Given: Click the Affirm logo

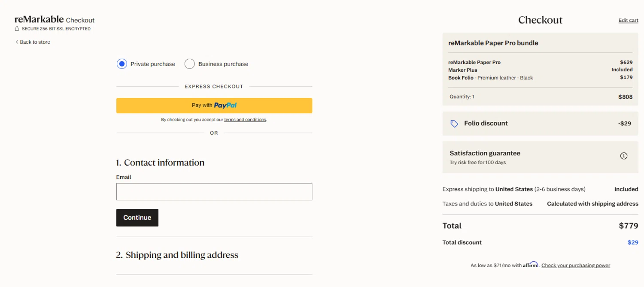Looking at the screenshot, I should [x=530, y=265].
